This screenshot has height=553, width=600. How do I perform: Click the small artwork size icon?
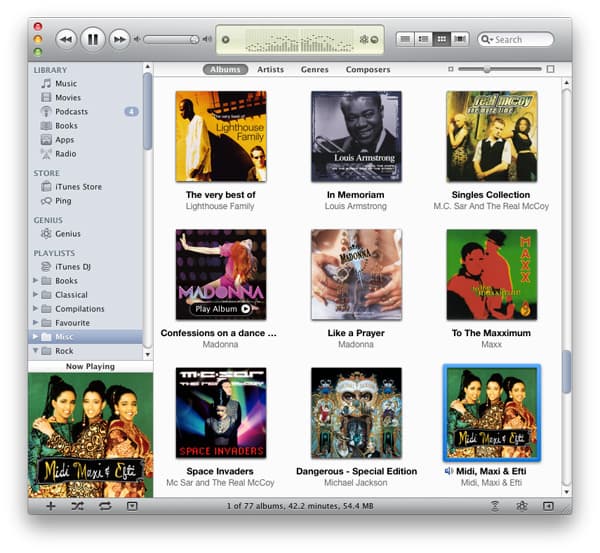451,69
